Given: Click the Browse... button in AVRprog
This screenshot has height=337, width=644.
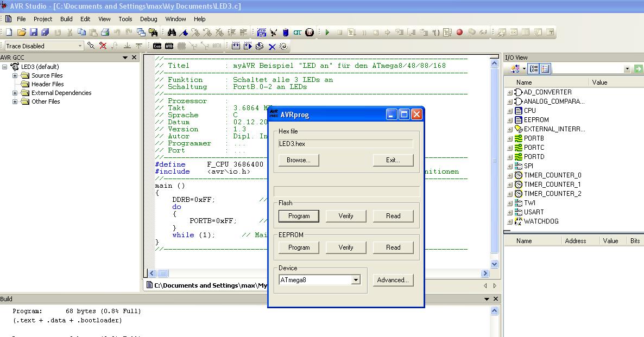Looking at the screenshot, I should click(x=299, y=160).
